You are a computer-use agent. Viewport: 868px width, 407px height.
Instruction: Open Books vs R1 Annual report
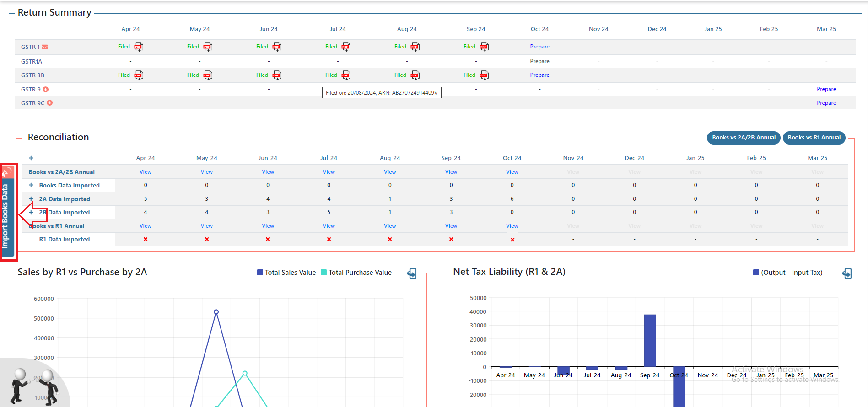pyautogui.click(x=814, y=138)
